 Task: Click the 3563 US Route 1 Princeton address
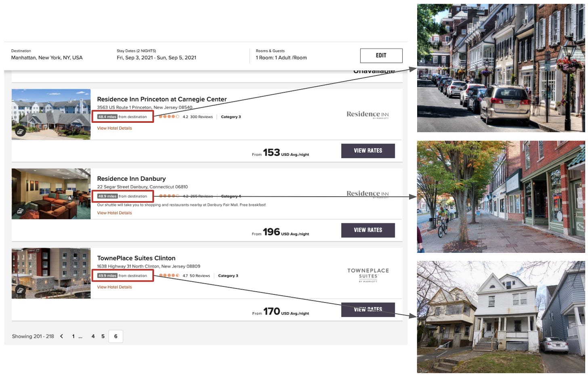tap(145, 107)
